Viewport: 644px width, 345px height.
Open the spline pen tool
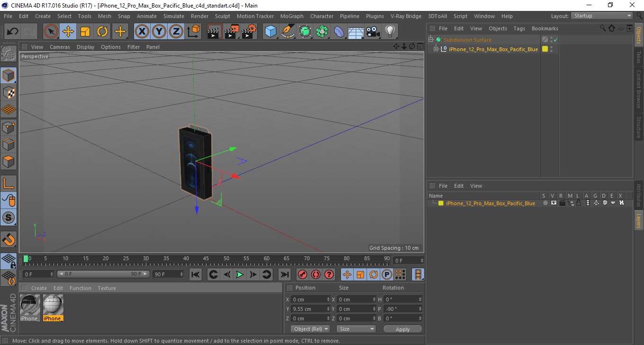click(288, 32)
